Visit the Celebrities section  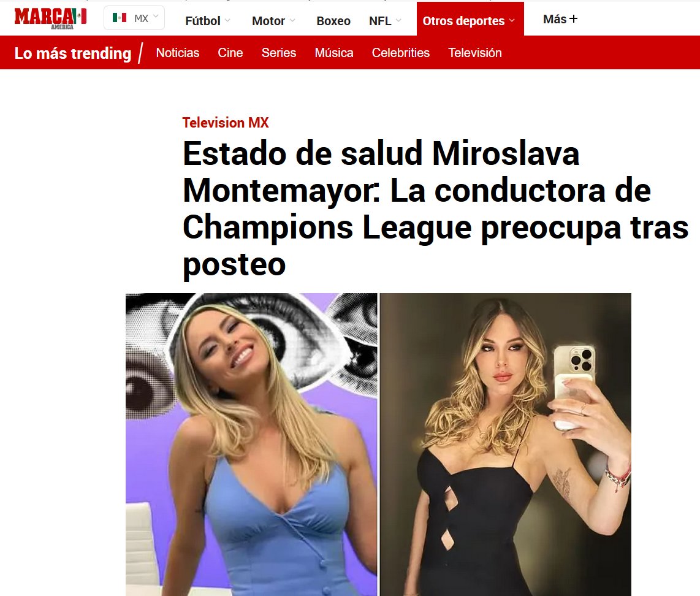click(401, 53)
